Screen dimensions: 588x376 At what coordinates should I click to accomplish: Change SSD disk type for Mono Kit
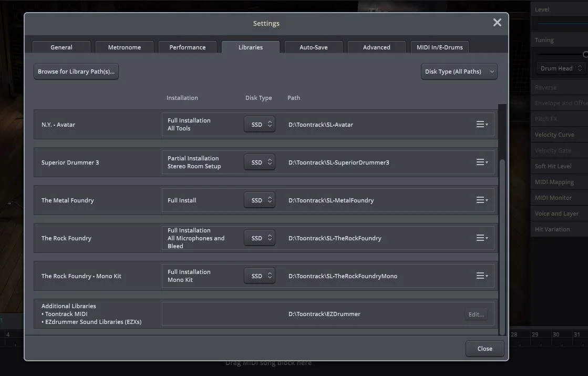click(260, 276)
